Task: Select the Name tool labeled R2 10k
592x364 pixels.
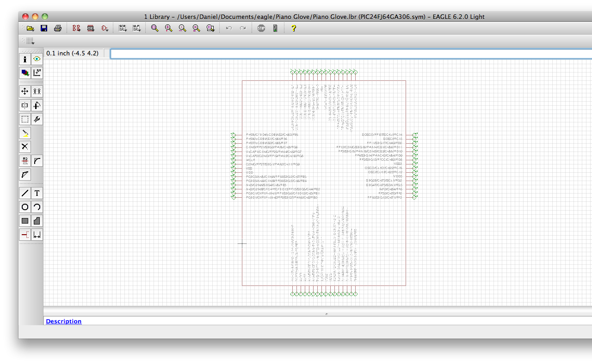Action: [25, 161]
